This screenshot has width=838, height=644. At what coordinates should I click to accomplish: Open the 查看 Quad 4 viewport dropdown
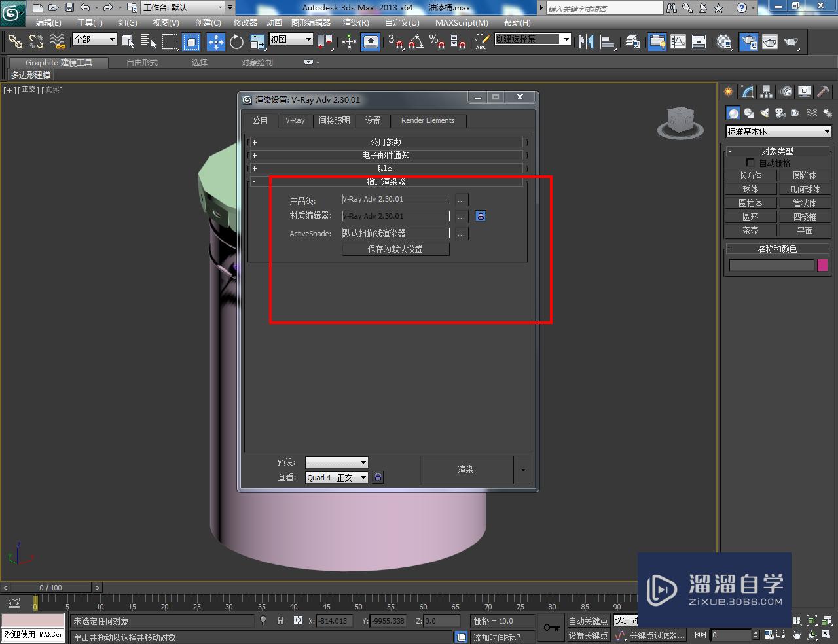[x=337, y=478]
